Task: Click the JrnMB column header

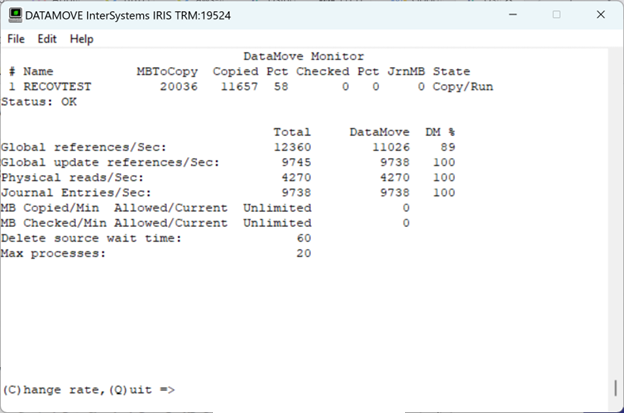Action: click(x=406, y=71)
